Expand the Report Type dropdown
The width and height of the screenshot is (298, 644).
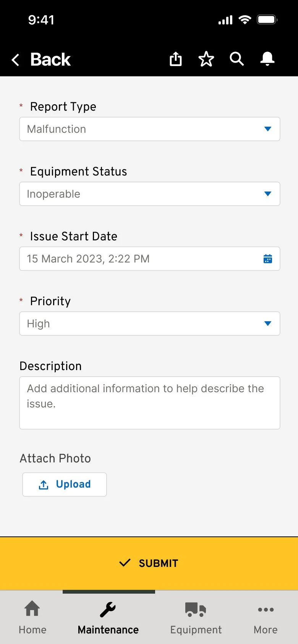tap(150, 129)
